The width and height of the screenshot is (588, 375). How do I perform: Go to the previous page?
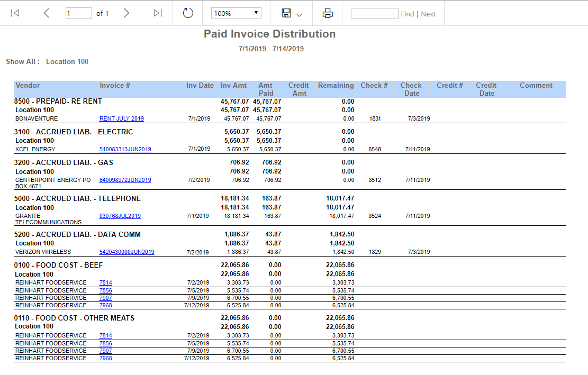(x=47, y=13)
